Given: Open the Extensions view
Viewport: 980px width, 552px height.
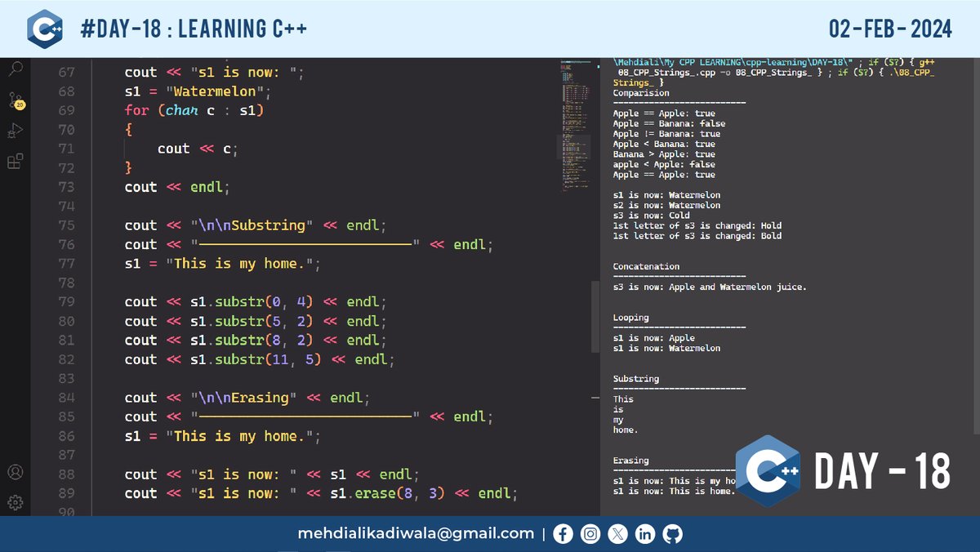Looking at the screenshot, I should tap(15, 161).
